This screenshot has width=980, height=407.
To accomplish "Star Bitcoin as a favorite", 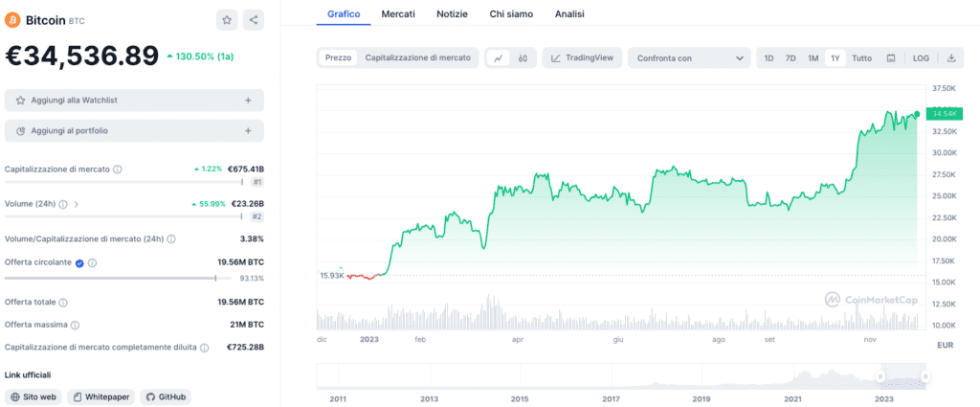I will (227, 20).
